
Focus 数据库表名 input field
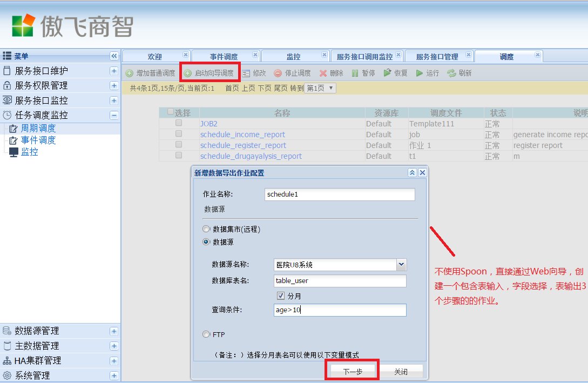pyautogui.click(x=340, y=280)
